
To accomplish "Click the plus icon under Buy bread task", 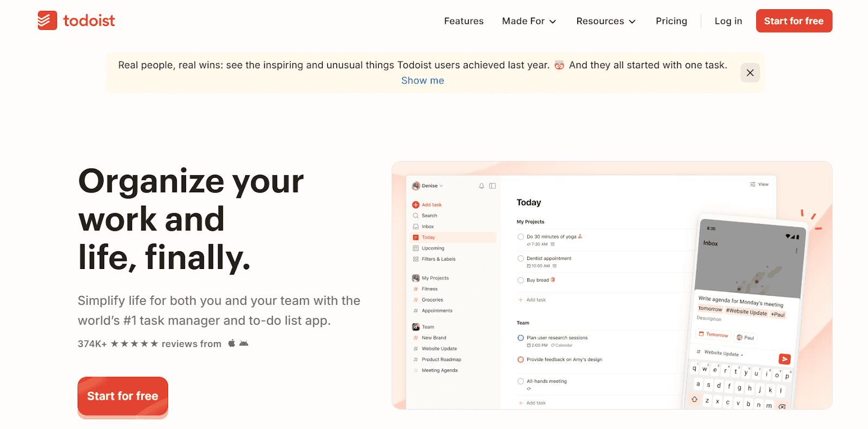I will (x=520, y=300).
